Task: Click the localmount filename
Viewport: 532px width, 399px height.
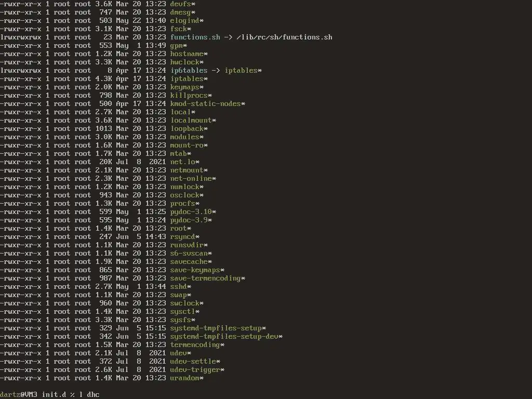Action: [191, 121]
